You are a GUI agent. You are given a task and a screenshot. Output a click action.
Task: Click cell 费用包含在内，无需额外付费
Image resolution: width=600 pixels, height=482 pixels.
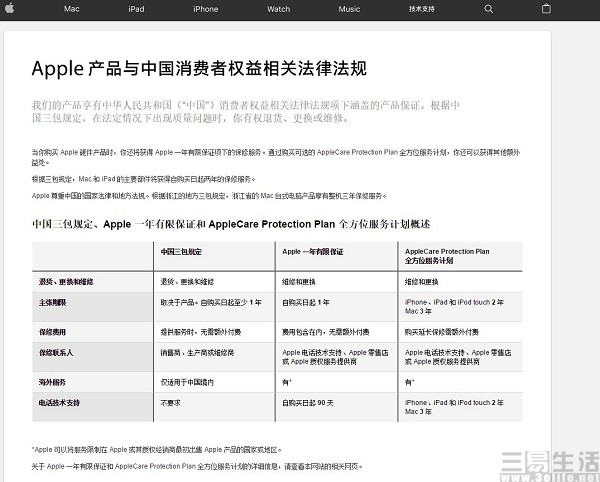(x=326, y=332)
